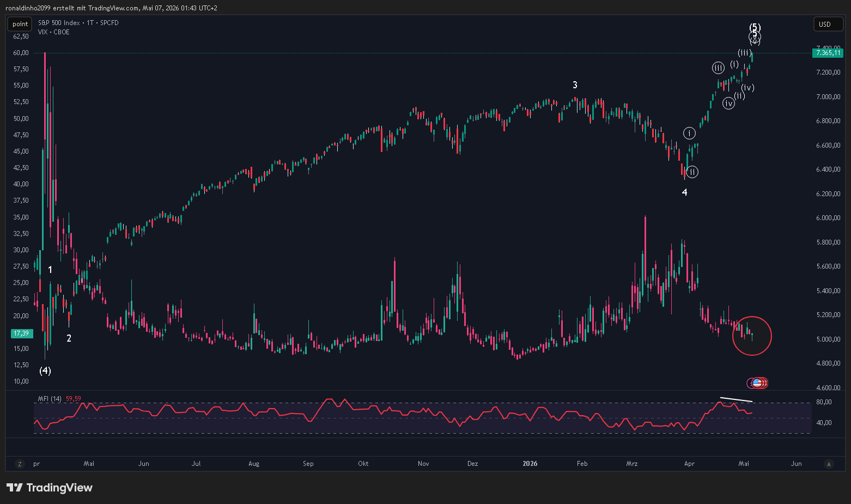
Task: Click 60,00 on the left VIX scale
Action: click(x=21, y=53)
